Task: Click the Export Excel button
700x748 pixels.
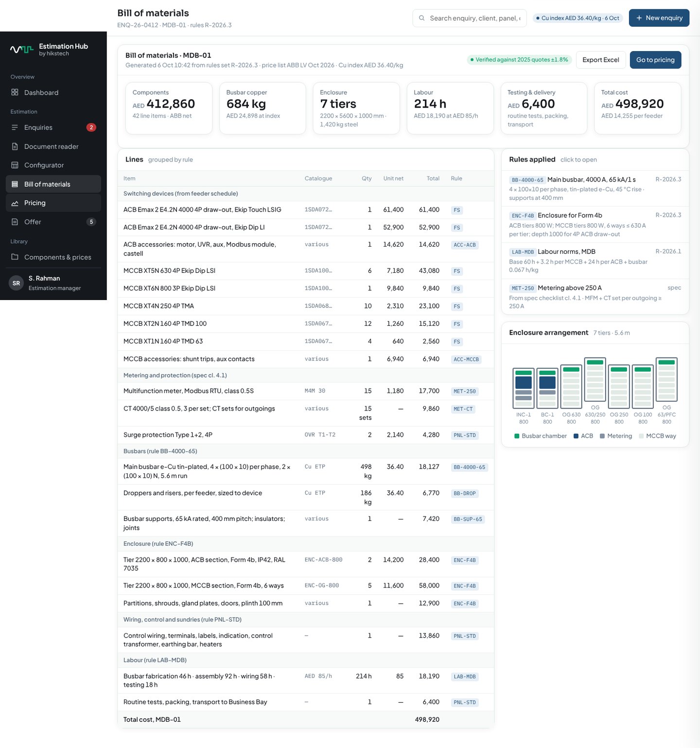Action: tap(601, 60)
